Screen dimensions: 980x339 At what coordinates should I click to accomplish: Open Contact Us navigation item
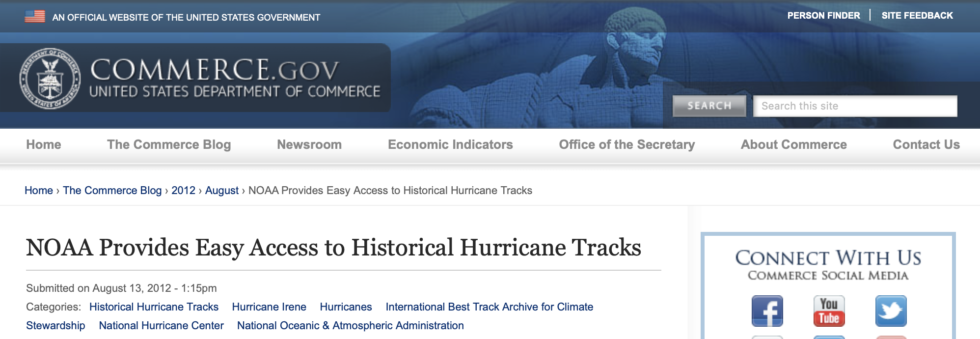pos(926,144)
